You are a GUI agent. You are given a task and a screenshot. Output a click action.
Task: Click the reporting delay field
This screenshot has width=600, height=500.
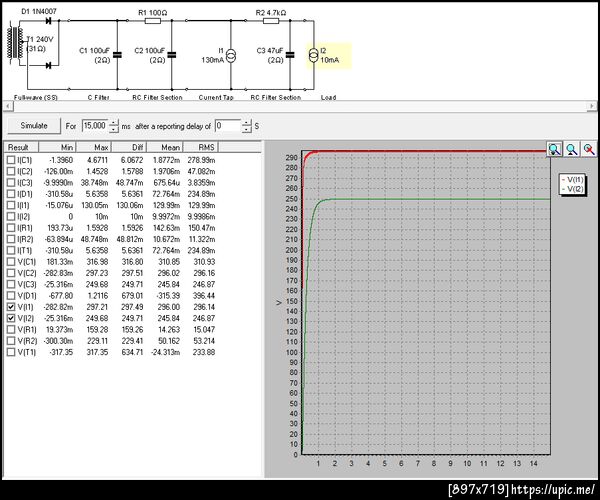point(228,125)
